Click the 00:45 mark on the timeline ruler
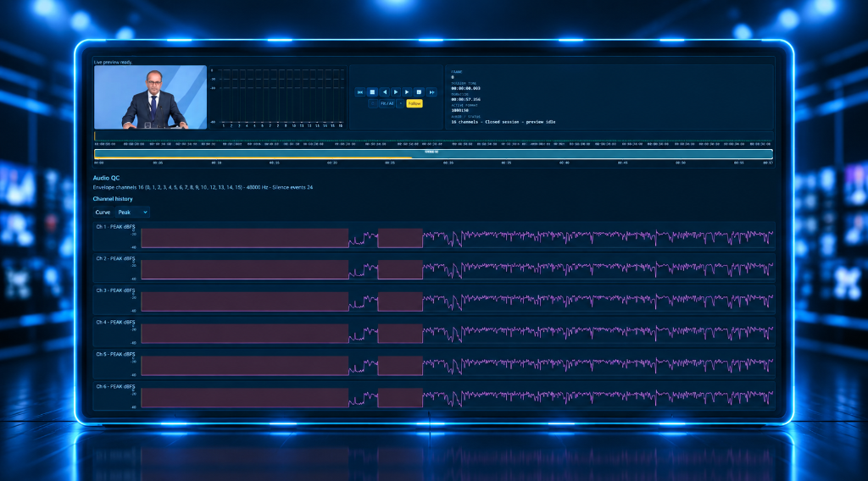This screenshot has height=481, width=868. (x=623, y=163)
